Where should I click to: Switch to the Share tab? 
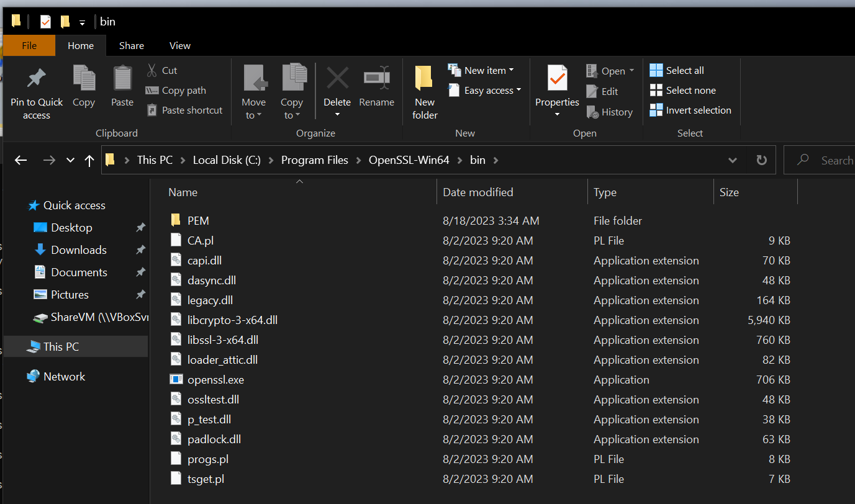coord(132,46)
